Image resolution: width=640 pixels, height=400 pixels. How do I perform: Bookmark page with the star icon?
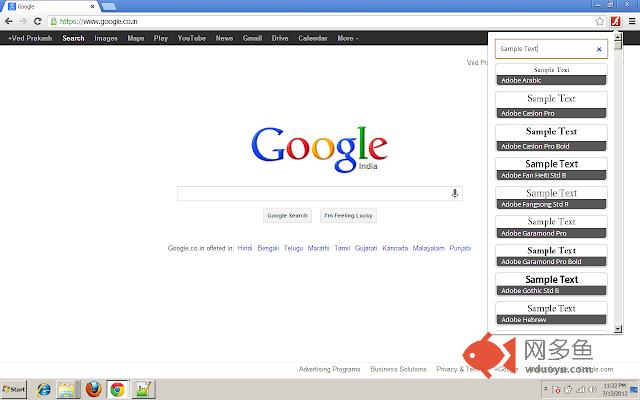[599, 21]
